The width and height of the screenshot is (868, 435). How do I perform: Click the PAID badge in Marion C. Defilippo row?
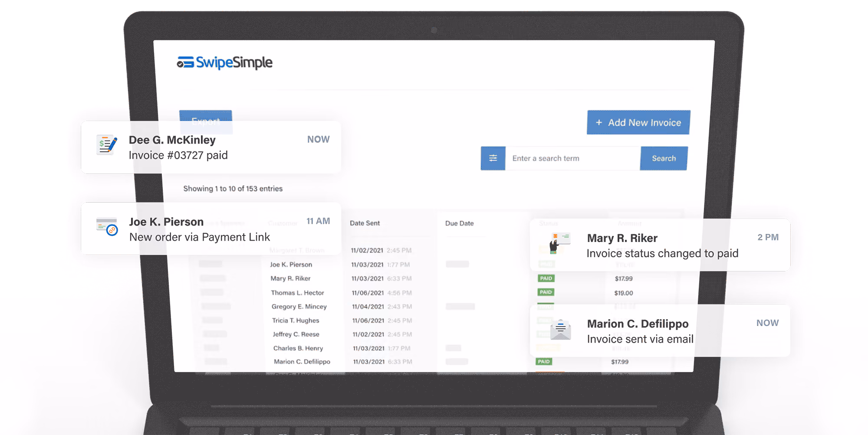544,361
